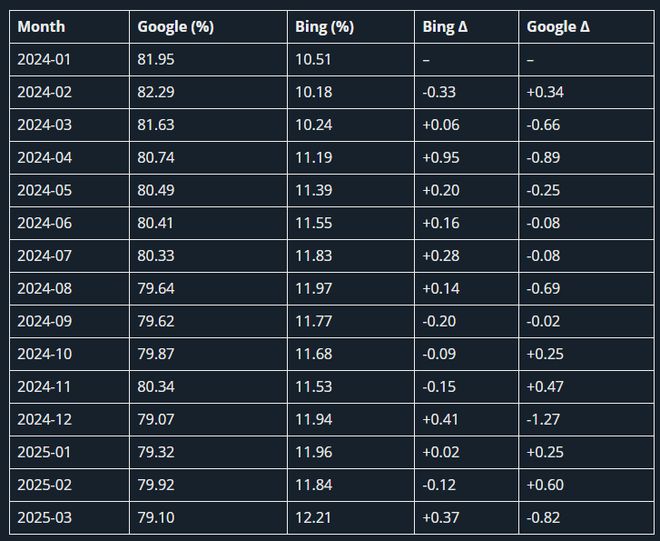The image size is (660, 541).
Task: Click the Bing delta +0.37 cell
Action: coord(466,518)
